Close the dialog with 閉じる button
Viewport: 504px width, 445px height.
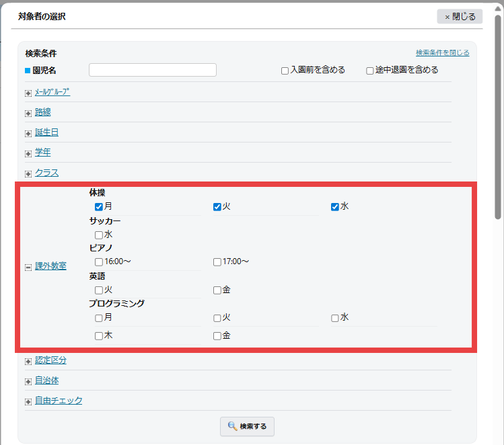tap(460, 16)
